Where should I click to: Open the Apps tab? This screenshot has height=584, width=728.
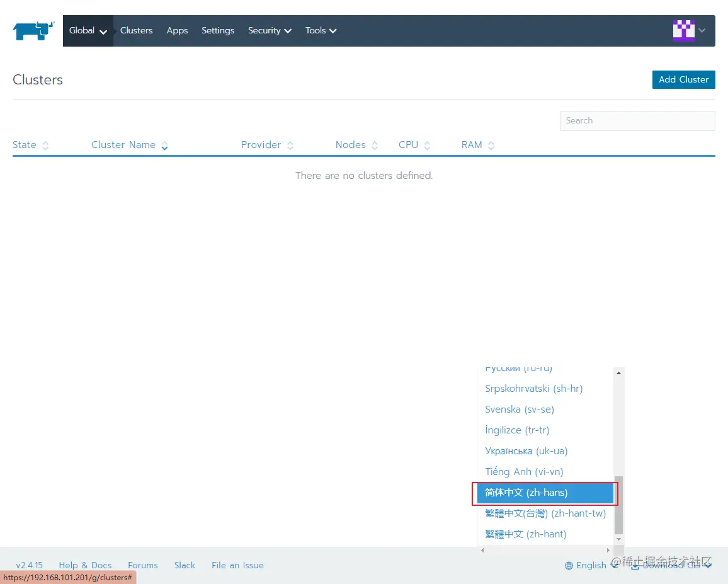177,31
